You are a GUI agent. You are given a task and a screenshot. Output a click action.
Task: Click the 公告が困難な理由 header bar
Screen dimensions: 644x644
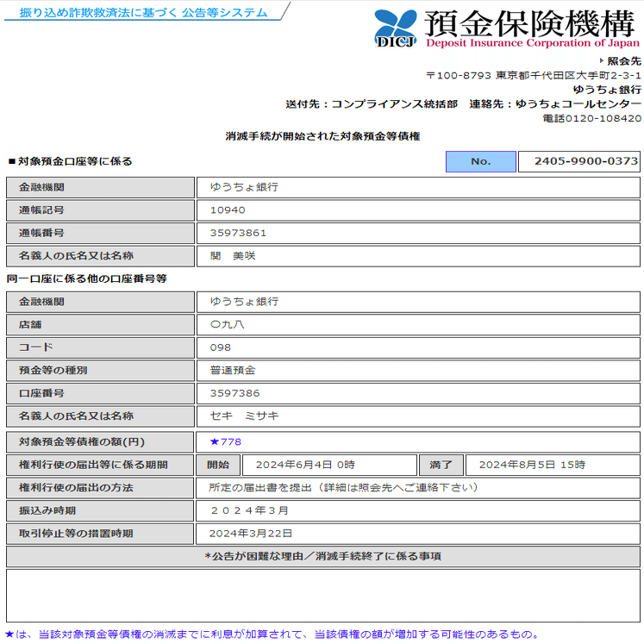click(x=323, y=557)
